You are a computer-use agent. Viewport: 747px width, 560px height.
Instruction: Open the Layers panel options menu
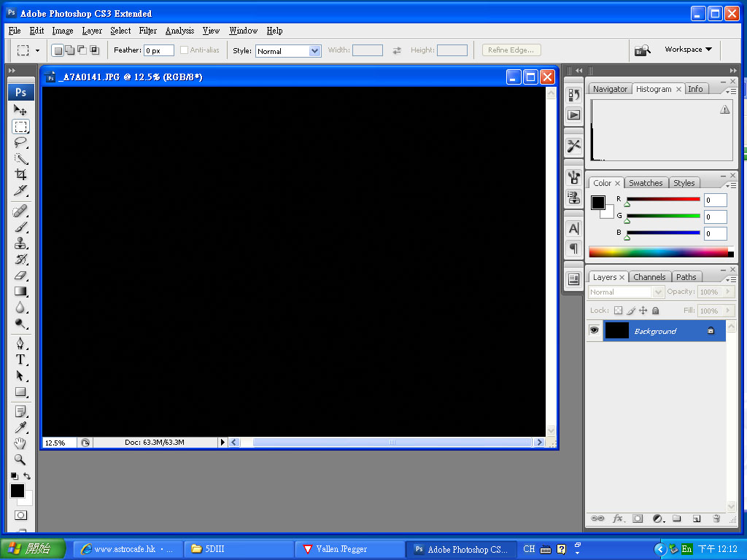pyautogui.click(x=729, y=279)
